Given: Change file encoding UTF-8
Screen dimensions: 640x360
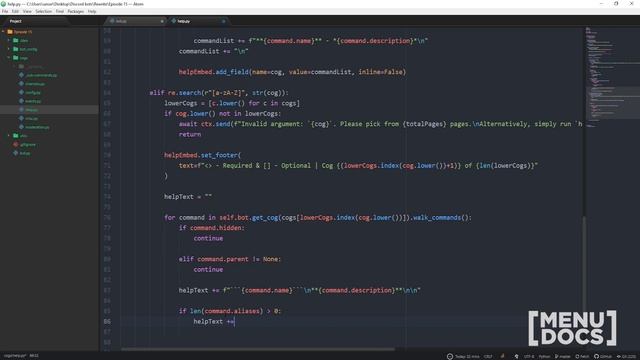Looking at the screenshot, I should 529,357.
